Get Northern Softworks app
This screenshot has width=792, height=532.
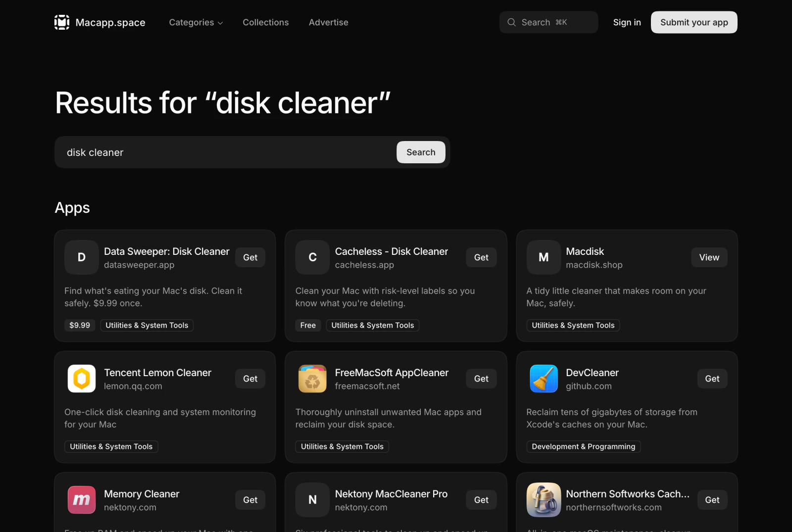pos(712,500)
